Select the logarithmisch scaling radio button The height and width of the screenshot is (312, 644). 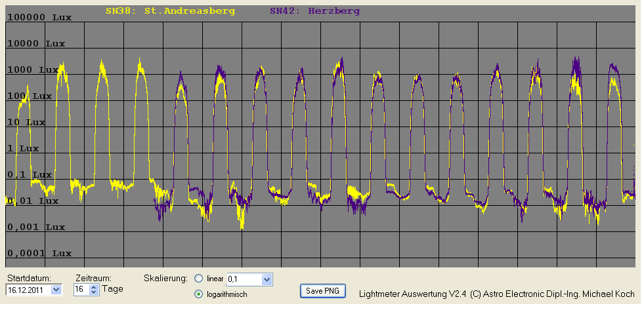pyautogui.click(x=199, y=294)
